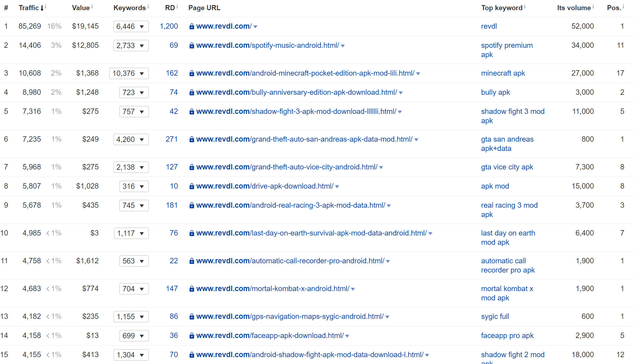Open the gps-navigation-maps-sygic-android page link

290,316
